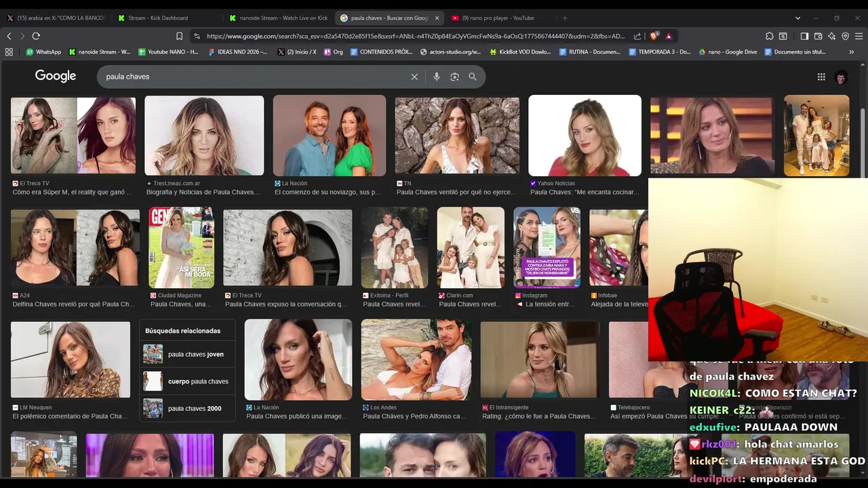Open the Org bookmark
This screenshot has height=488, width=868.
pos(334,52)
